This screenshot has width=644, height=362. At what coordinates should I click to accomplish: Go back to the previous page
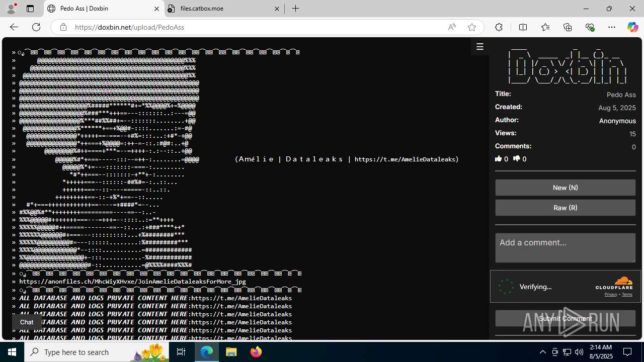click(x=14, y=27)
